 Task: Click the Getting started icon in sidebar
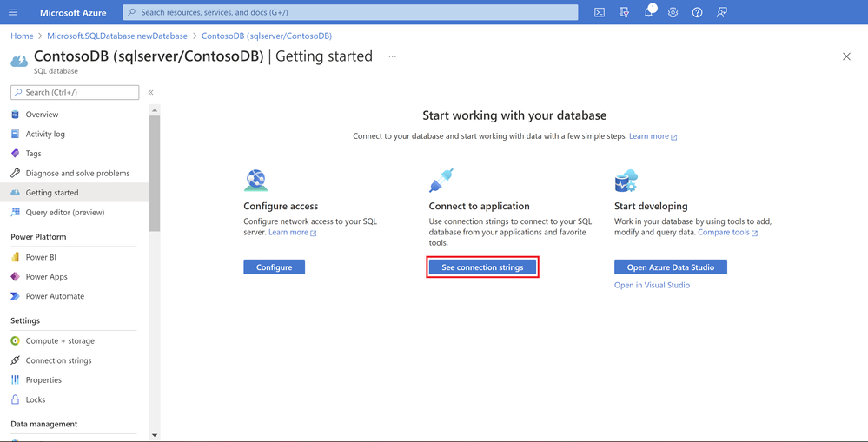click(16, 193)
